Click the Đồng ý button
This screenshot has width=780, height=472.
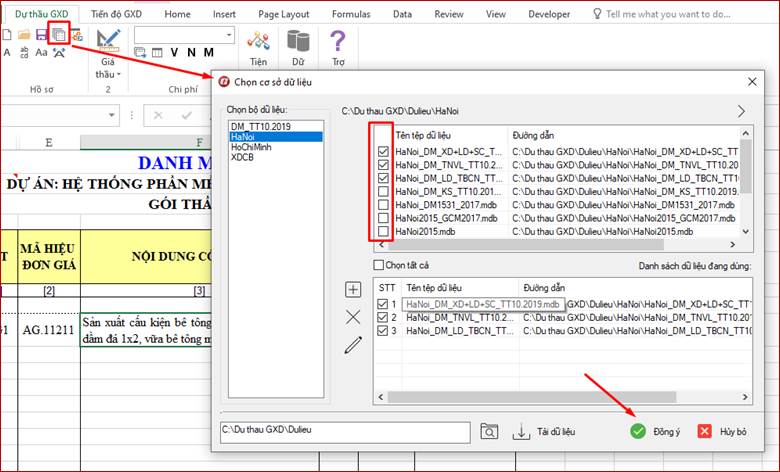tap(655, 431)
